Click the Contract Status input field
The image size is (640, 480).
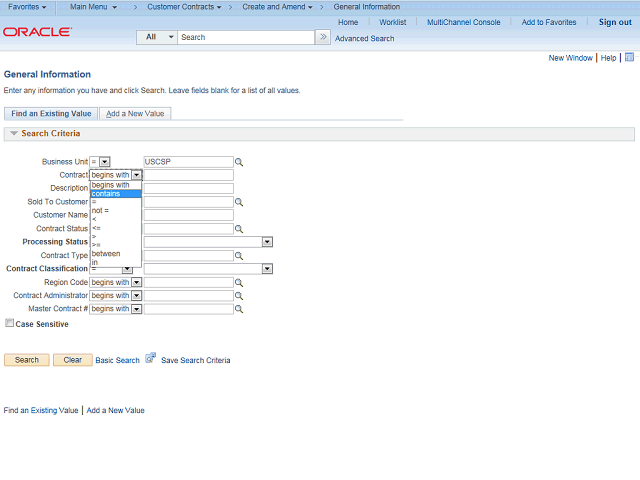189,229
